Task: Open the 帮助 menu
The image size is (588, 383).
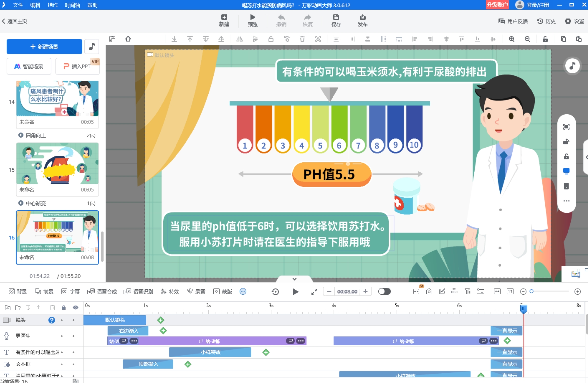Action: (92, 5)
